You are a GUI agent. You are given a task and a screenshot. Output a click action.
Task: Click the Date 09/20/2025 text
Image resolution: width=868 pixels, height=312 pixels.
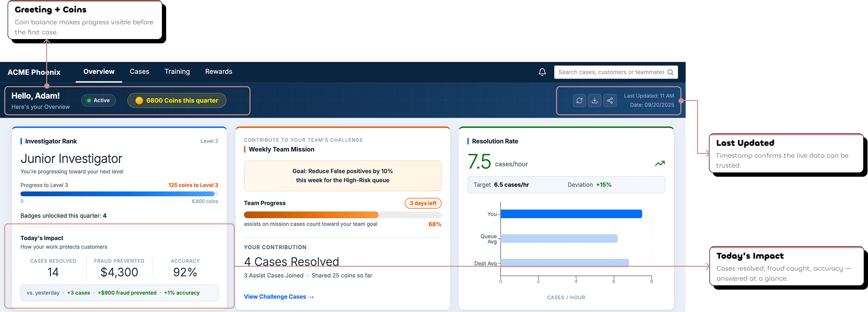tap(652, 105)
